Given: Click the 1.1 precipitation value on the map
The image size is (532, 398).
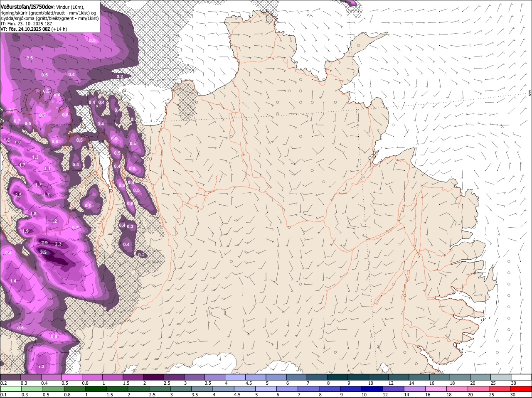Looking at the screenshot, I should click(47, 169).
